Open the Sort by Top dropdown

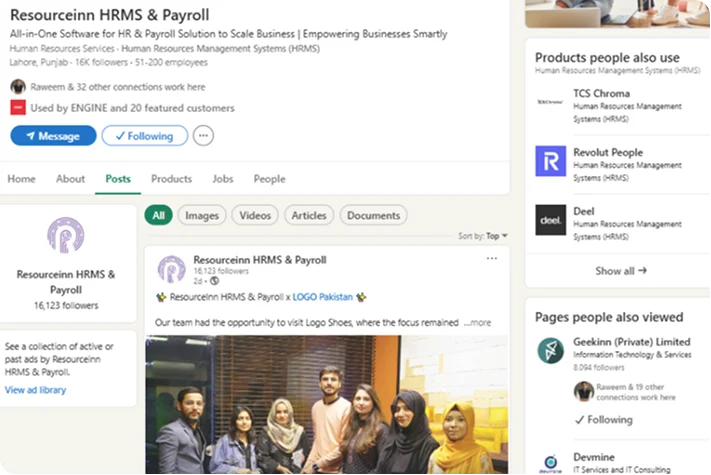click(484, 236)
